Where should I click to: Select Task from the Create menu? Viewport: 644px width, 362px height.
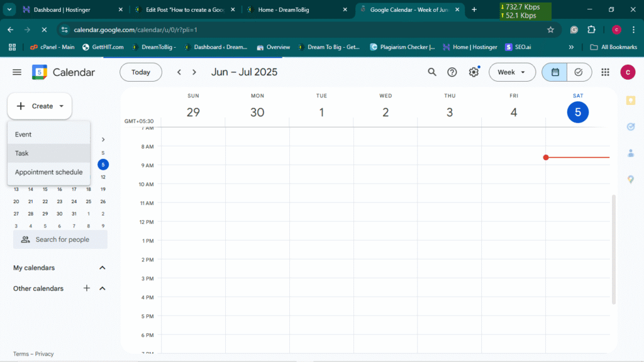coord(22,153)
